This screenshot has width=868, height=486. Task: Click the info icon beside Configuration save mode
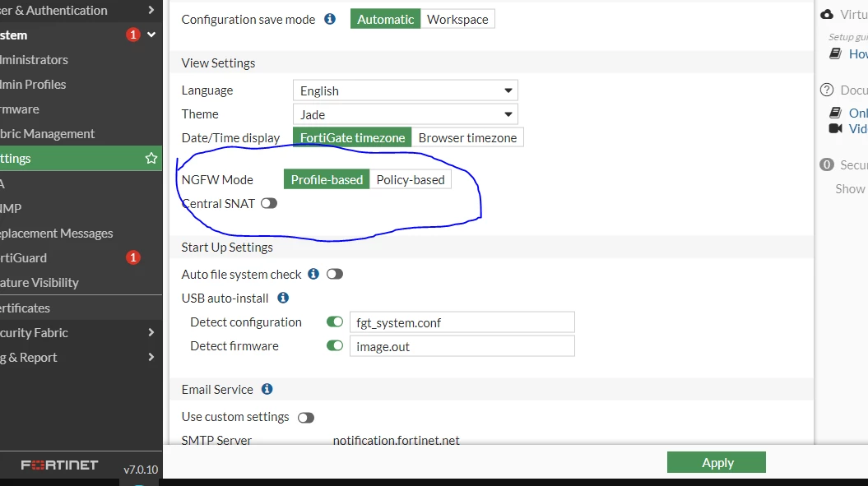pyautogui.click(x=330, y=20)
